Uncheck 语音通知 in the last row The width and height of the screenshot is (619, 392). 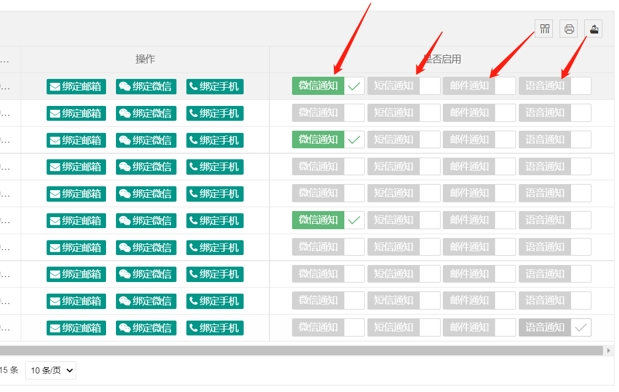coord(555,327)
